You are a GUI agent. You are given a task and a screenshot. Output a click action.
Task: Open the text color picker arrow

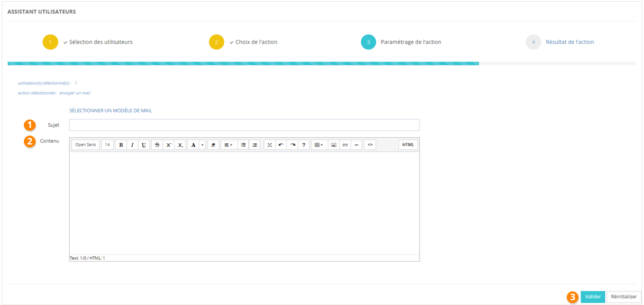(x=202, y=144)
